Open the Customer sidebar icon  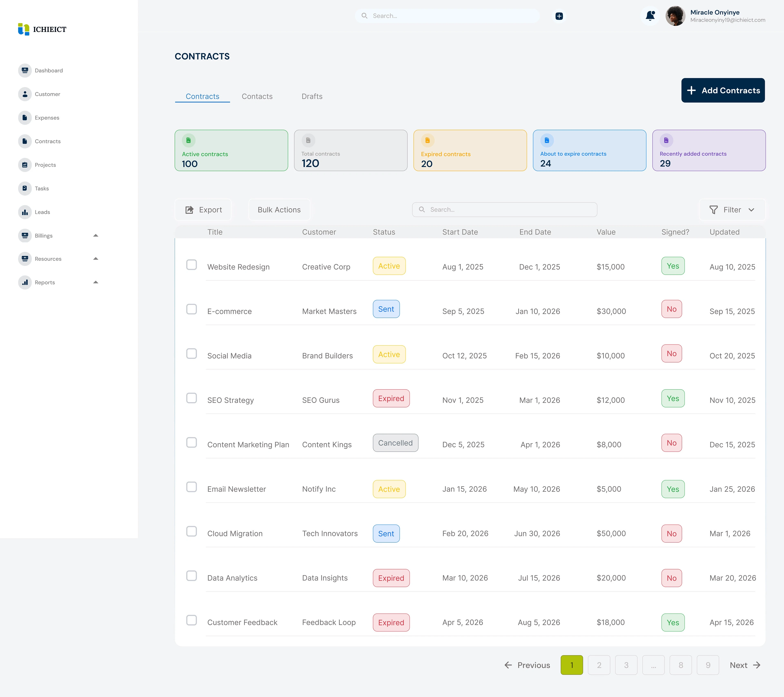point(25,94)
